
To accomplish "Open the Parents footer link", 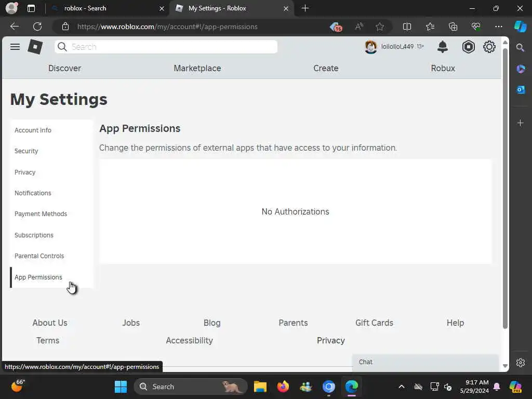I will pos(293,323).
